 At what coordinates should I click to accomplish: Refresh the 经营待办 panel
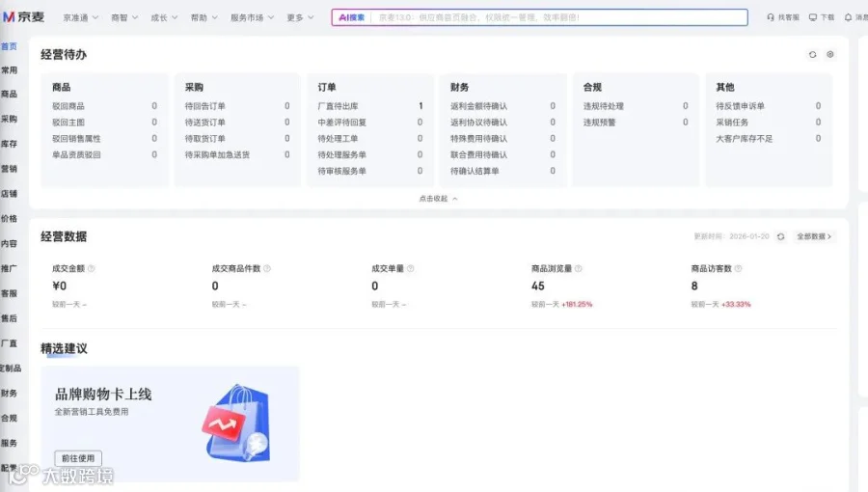812,54
